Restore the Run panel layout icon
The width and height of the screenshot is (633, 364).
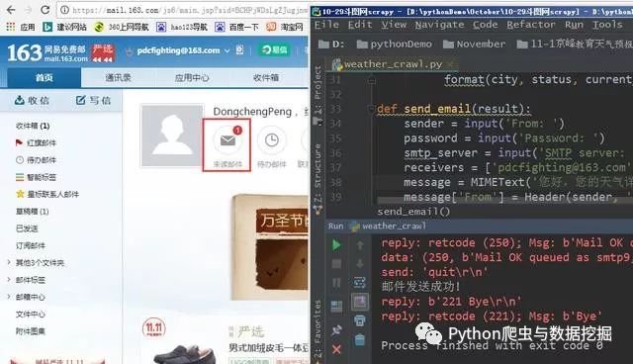[336, 307]
